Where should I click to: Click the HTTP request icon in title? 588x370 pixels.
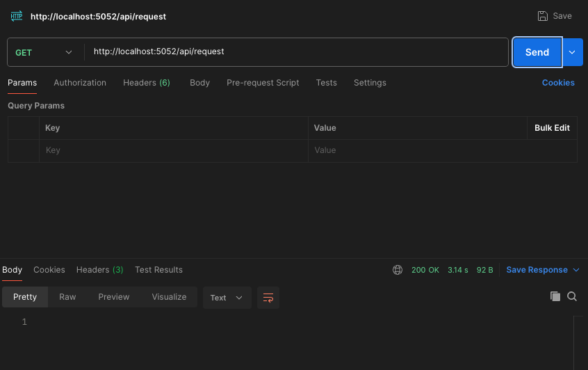pos(17,15)
